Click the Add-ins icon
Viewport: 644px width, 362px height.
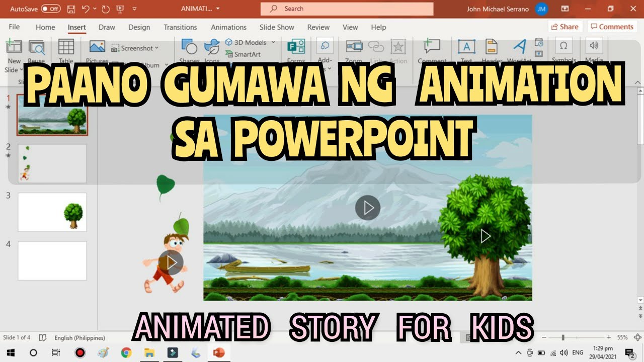tap(325, 47)
